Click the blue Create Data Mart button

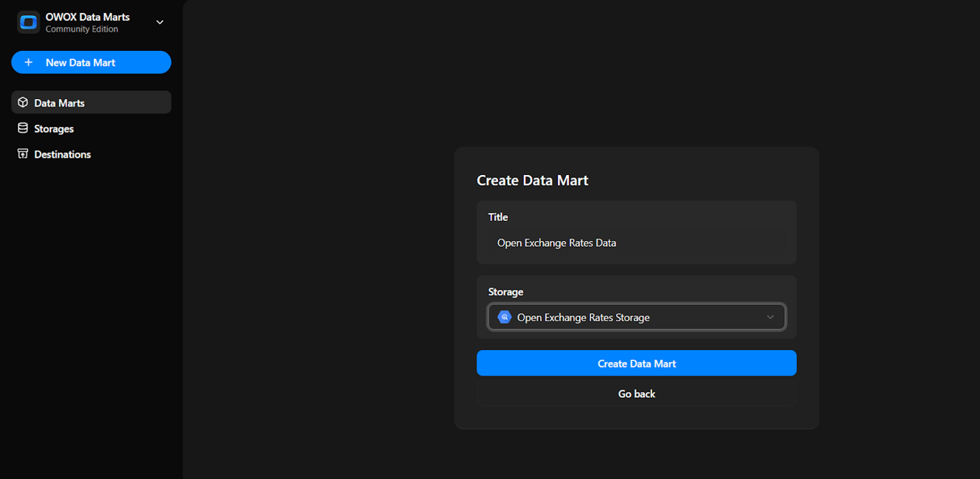[636, 364]
